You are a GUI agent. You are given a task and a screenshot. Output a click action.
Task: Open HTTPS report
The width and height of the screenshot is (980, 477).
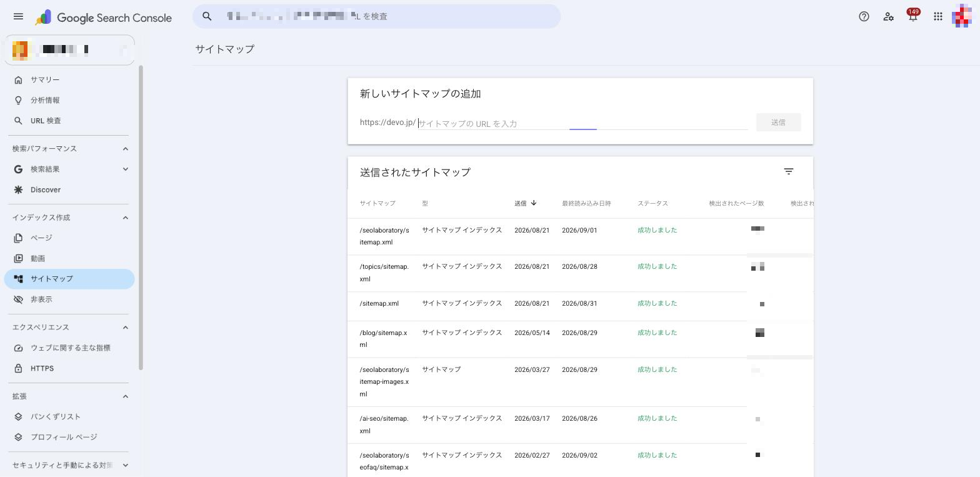tap(69, 368)
